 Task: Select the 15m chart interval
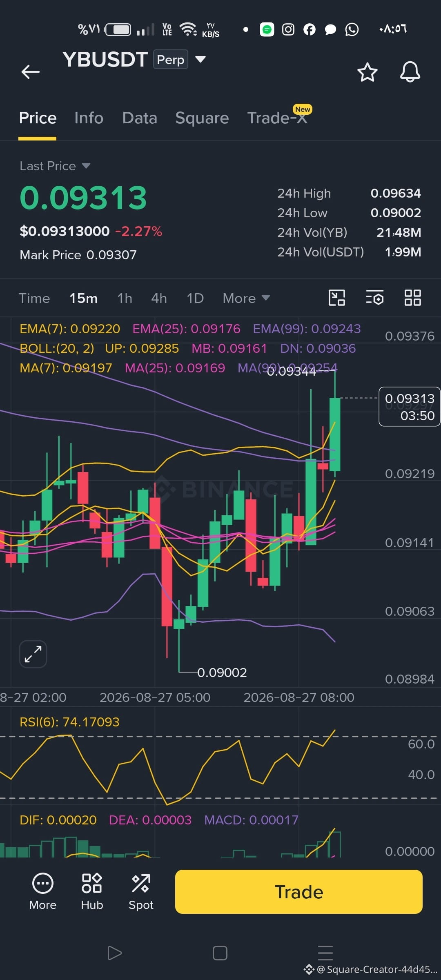83,298
